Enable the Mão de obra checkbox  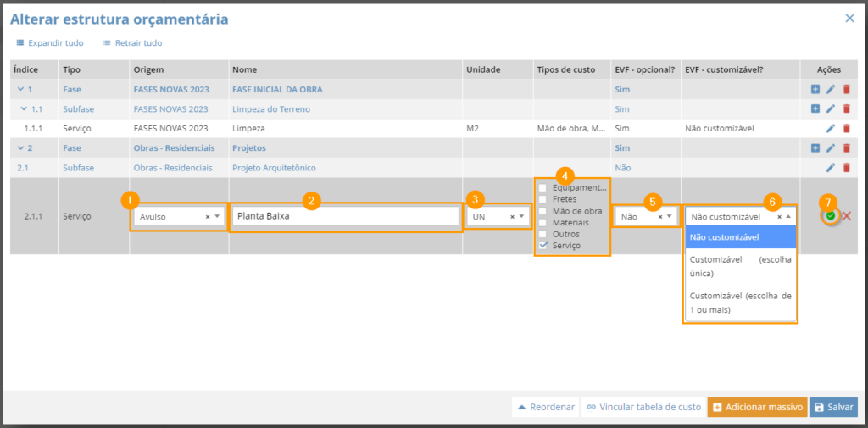[x=542, y=210]
